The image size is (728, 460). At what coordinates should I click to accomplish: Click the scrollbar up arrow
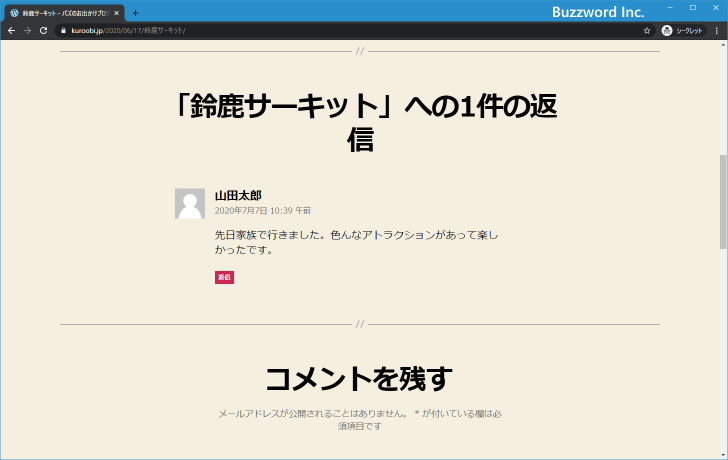(x=723, y=45)
